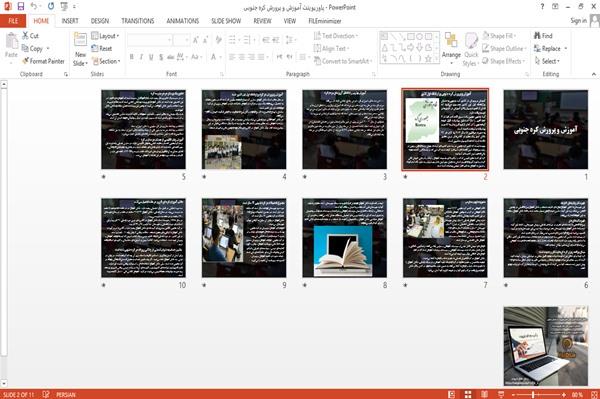Switch to the TRANSITIONS tab
This screenshot has height=399, width=600.
click(138, 21)
